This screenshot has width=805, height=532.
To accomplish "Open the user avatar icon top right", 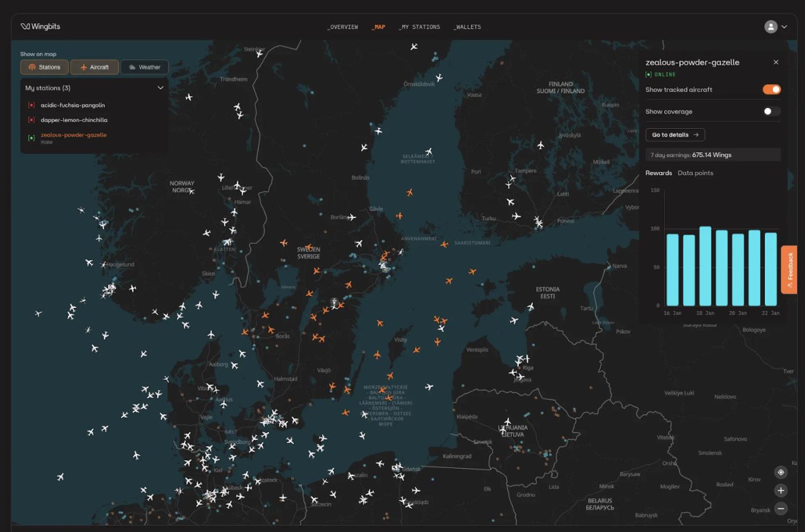I will click(x=770, y=26).
